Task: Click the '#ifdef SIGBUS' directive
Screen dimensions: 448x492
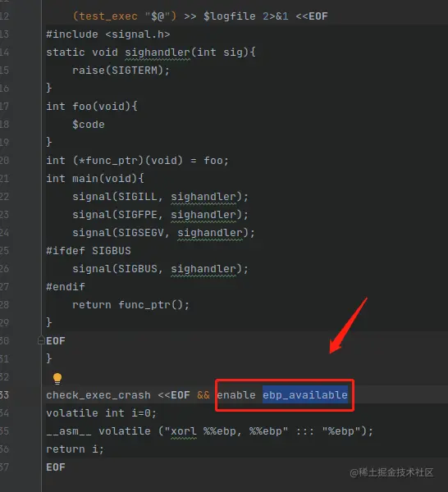Action: [x=89, y=251]
